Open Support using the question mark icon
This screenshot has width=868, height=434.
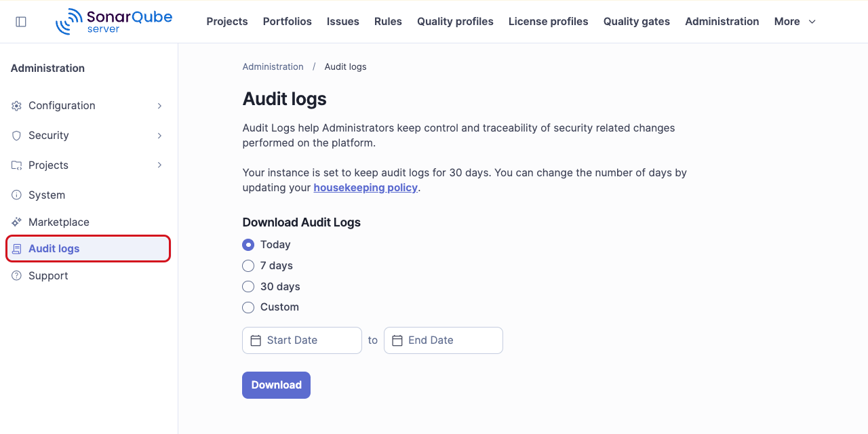click(x=16, y=275)
